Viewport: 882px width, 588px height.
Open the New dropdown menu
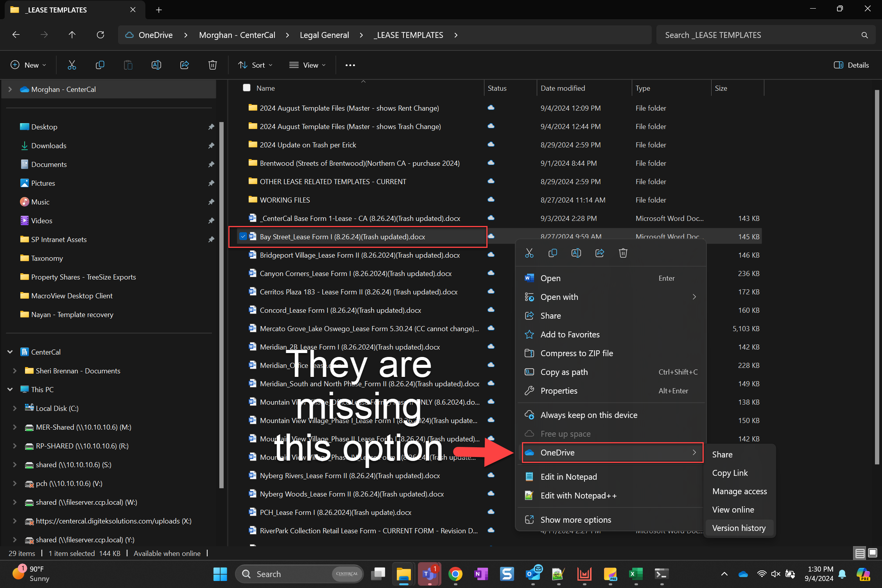[29, 65]
